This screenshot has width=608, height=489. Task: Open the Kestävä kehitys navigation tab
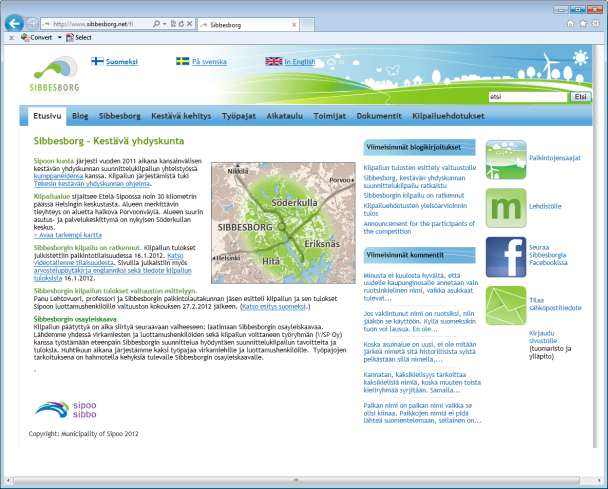click(x=181, y=116)
